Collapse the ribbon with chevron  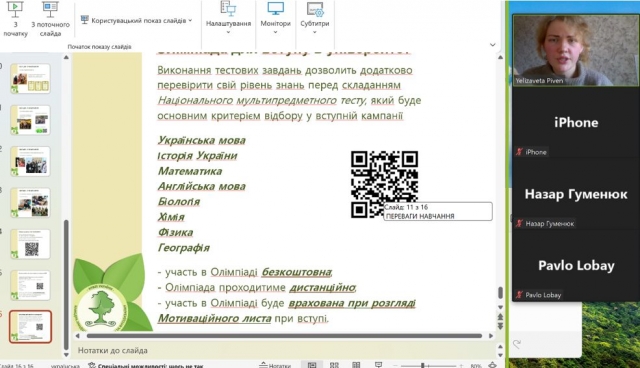coord(493,45)
